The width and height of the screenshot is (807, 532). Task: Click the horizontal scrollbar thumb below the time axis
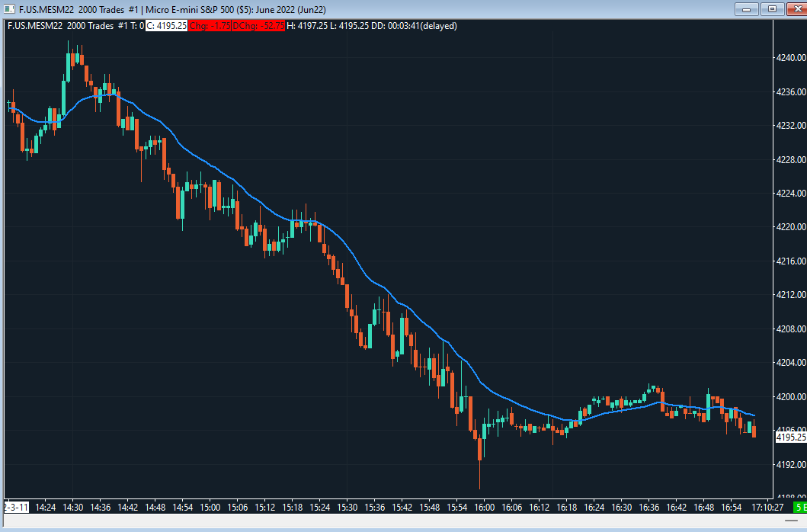(791, 521)
